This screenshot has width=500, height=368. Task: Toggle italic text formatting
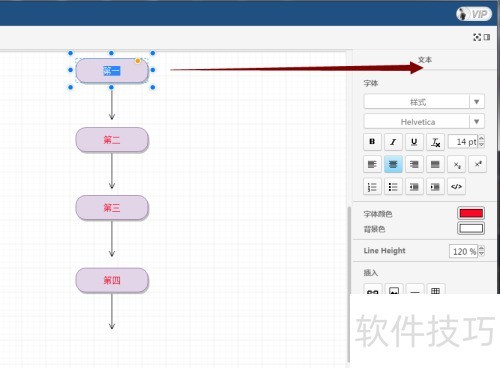tap(393, 142)
